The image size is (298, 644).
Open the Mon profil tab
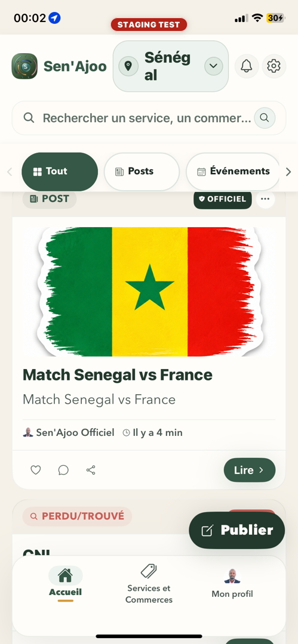pyautogui.click(x=232, y=584)
